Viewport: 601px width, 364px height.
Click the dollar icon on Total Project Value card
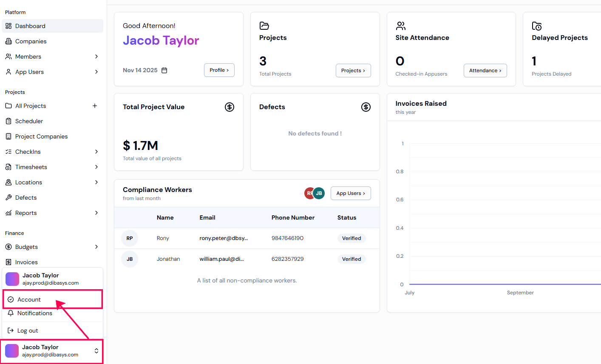[x=230, y=107]
